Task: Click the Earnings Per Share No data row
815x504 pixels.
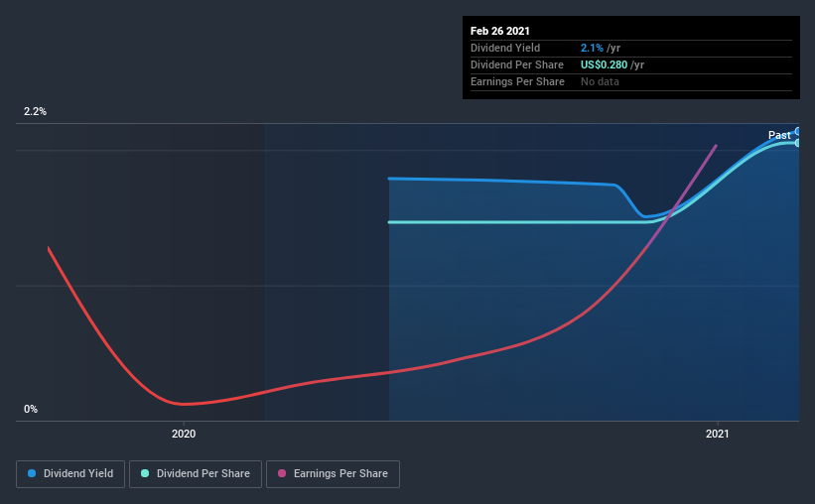Action: (631, 81)
